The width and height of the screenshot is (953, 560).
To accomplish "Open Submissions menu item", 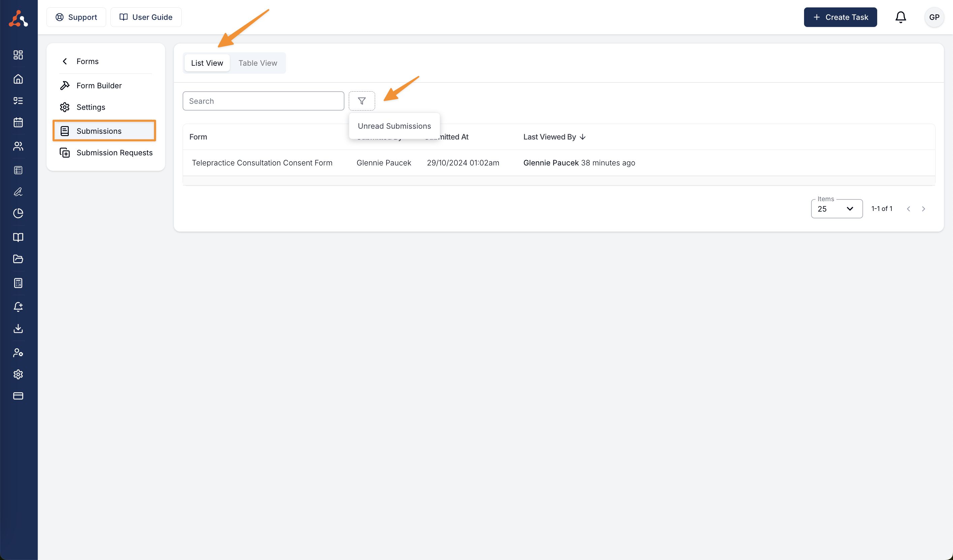I will point(104,131).
